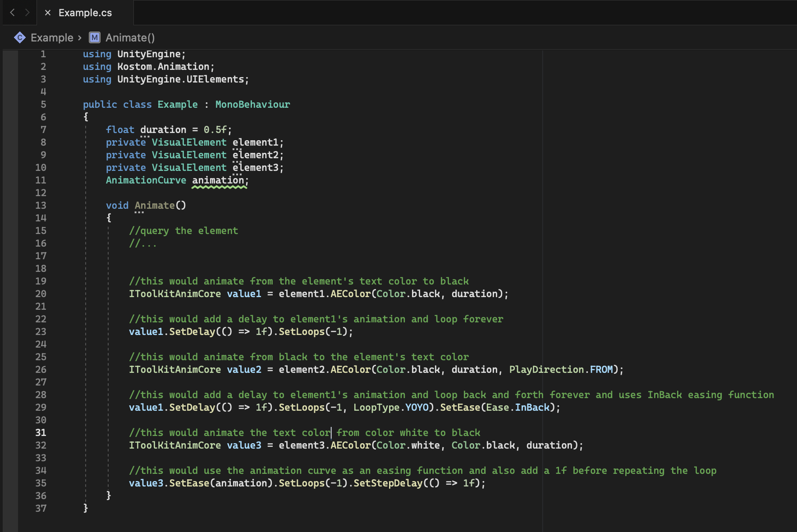Click the AnimationCurve type on line 11
The width and height of the screenshot is (797, 532).
coord(146,180)
